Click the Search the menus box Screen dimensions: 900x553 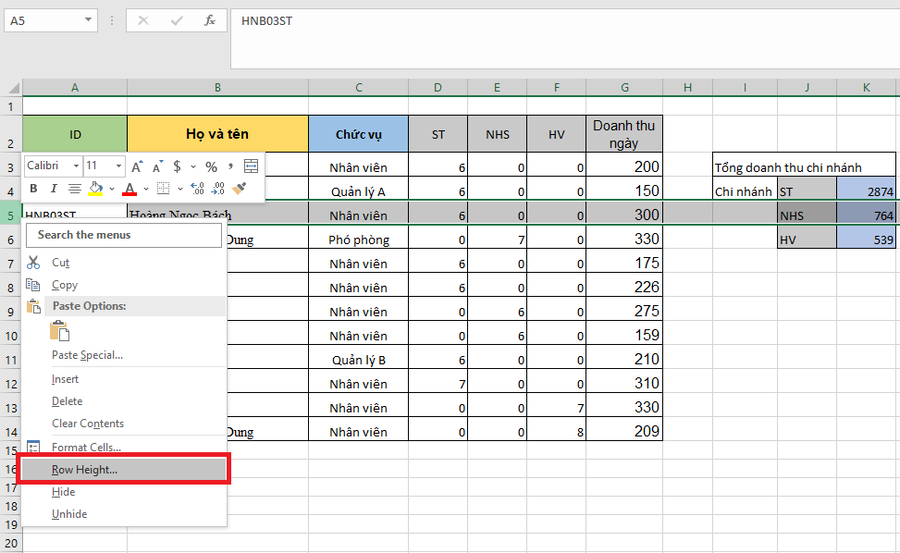tap(123, 235)
